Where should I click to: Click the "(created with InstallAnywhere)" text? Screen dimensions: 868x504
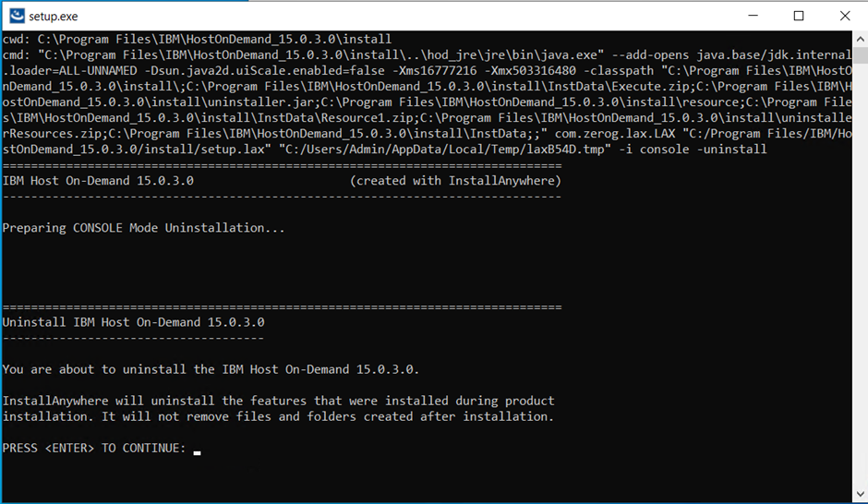[455, 181]
